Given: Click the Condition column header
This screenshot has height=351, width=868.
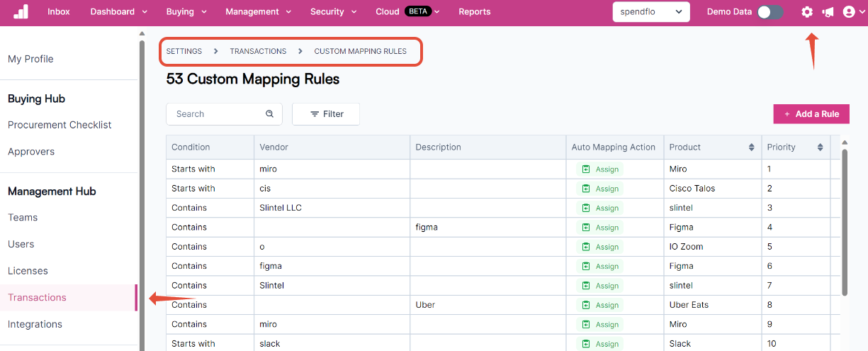Looking at the screenshot, I should point(210,147).
